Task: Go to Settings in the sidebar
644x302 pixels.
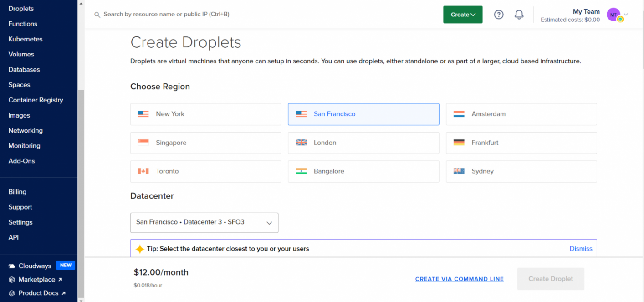Action: tap(20, 222)
